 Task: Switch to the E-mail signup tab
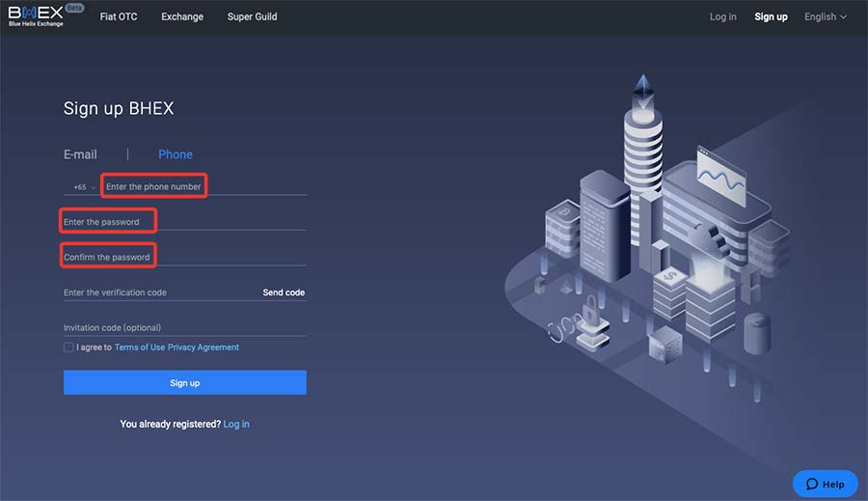pyautogui.click(x=80, y=154)
